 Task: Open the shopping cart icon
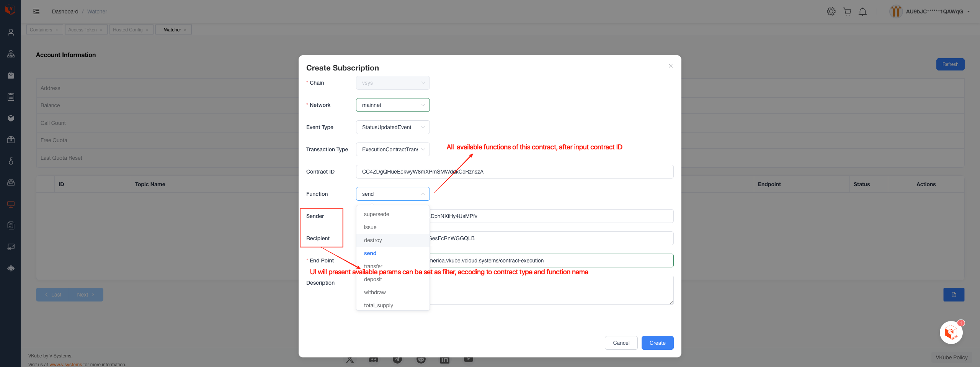847,11
